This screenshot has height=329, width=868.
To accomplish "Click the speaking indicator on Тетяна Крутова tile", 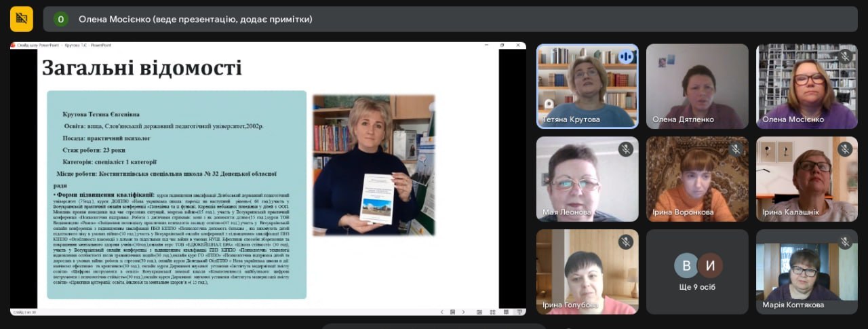I will pos(625,56).
